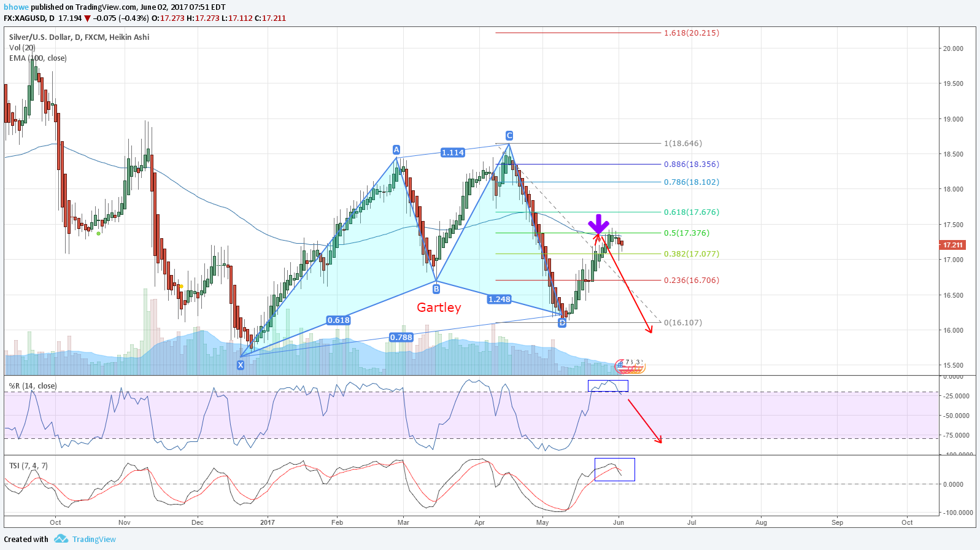The image size is (980, 550).
Task: Click the Gartley pattern point X marker
Action: (241, 365)
